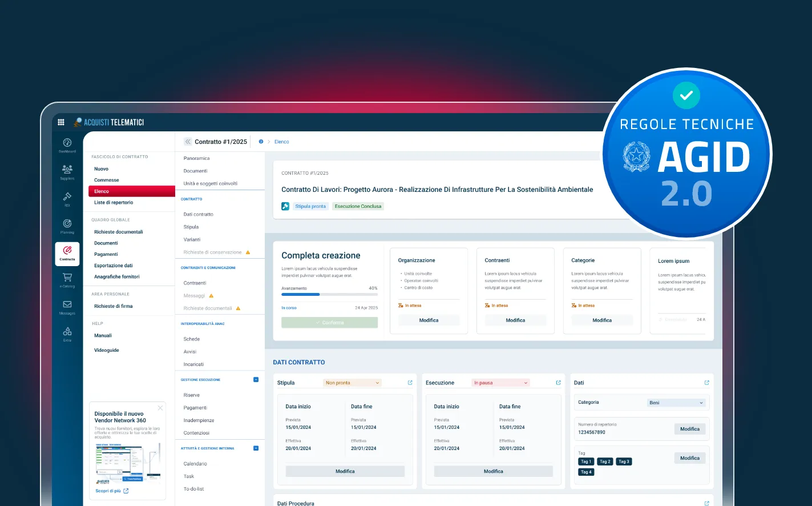Select the highlighted Elenco menu item
Screen dimensions: 812x506
point(131,191)
